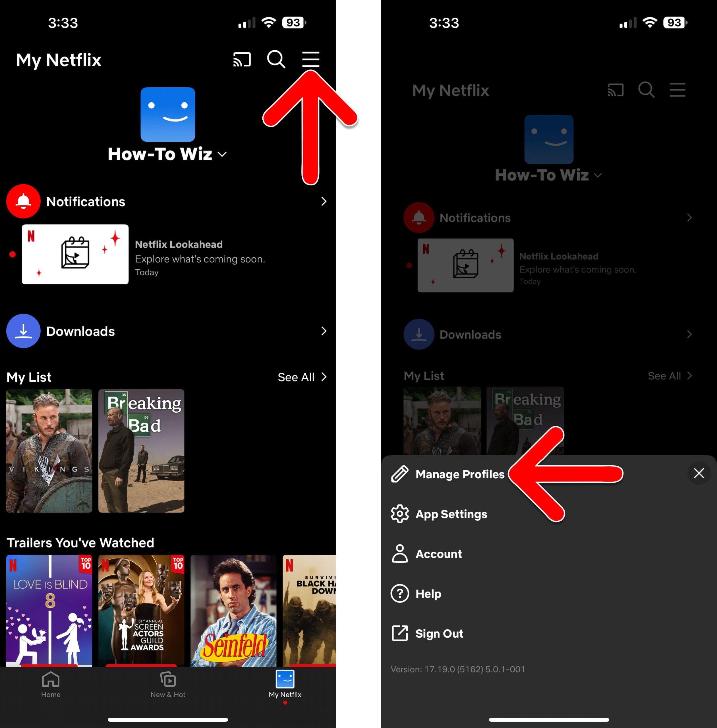Open Search in left My Netflix header

(x=276, y=59)
